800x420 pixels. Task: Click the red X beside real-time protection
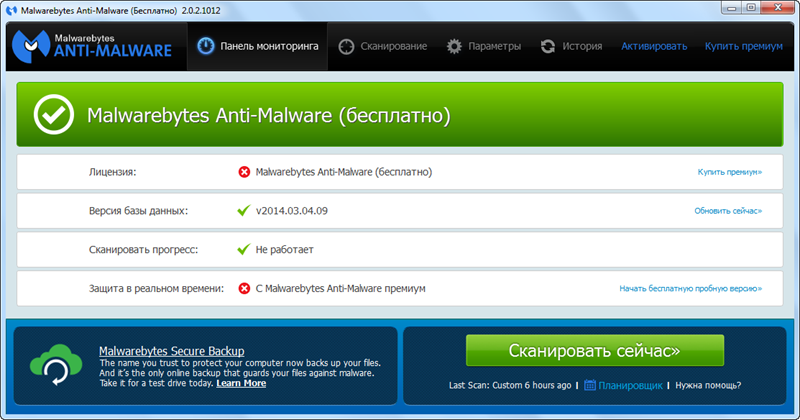(244, 288)
